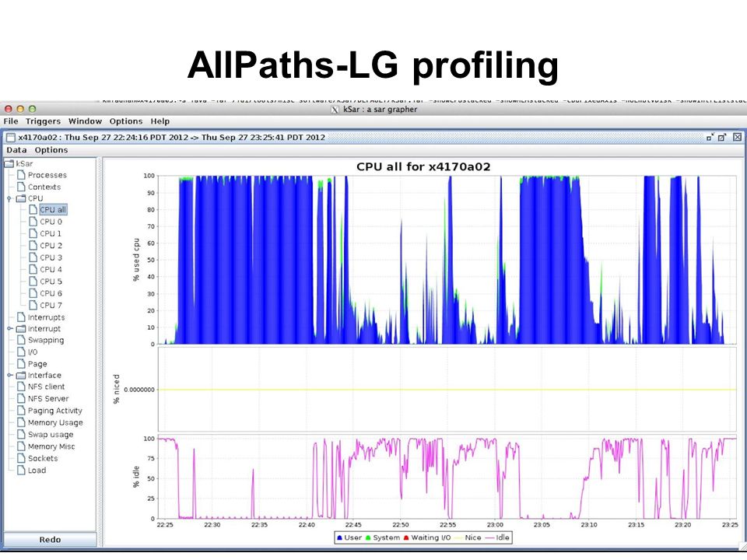Click the CPU 6 page icon
Screen dimensions: 747x560
pyautogui.click(x=33, y=293)
